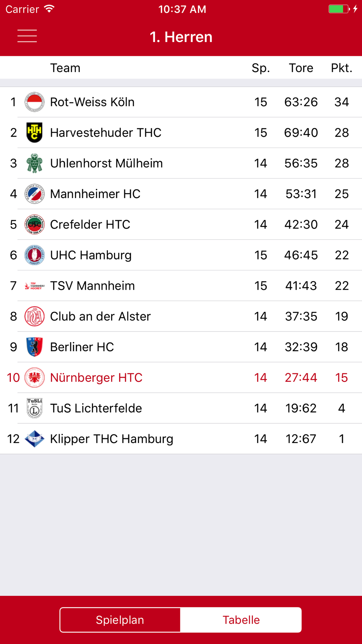Tap the Harvestehuder THC crest icon

coord(34,133)
